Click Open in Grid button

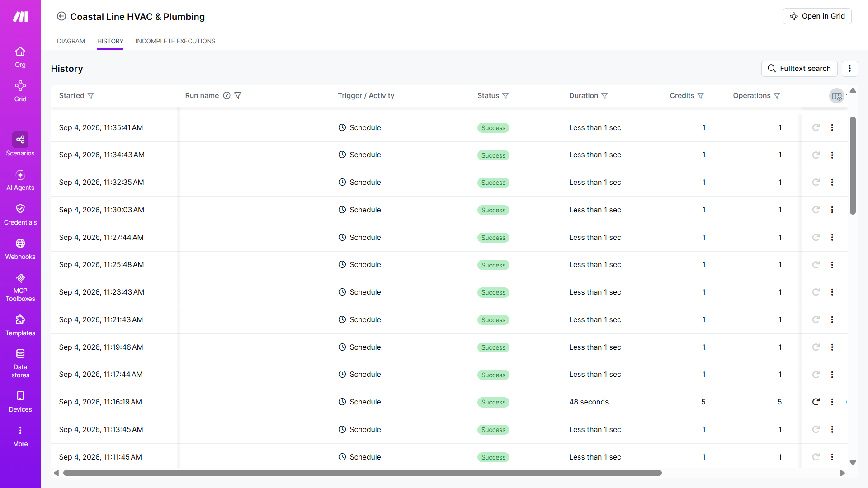817,16
